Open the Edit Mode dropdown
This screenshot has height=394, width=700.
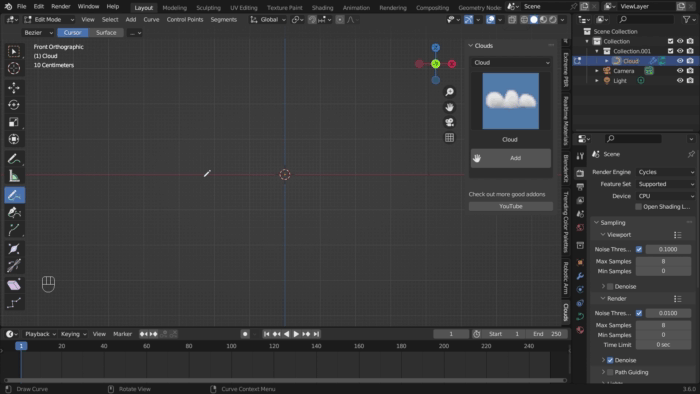49,20
